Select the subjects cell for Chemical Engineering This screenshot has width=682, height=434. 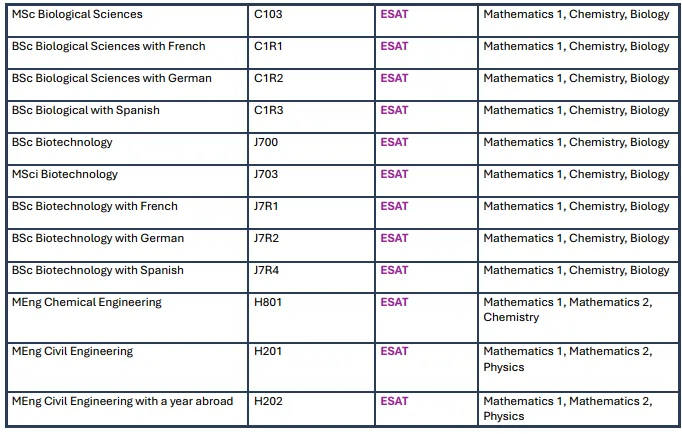pyautogui.click(x=567, y=310)
